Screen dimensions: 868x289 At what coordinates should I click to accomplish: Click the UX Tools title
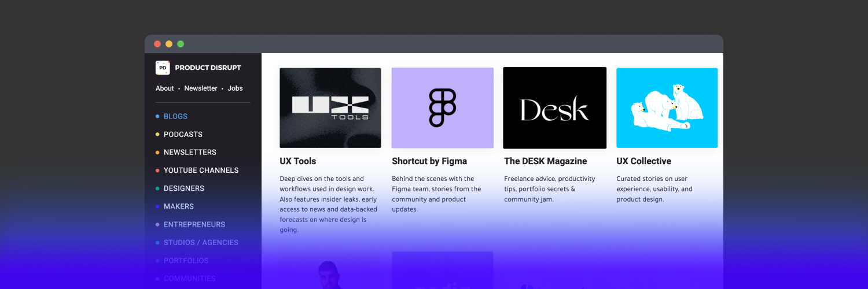point(298,161)
